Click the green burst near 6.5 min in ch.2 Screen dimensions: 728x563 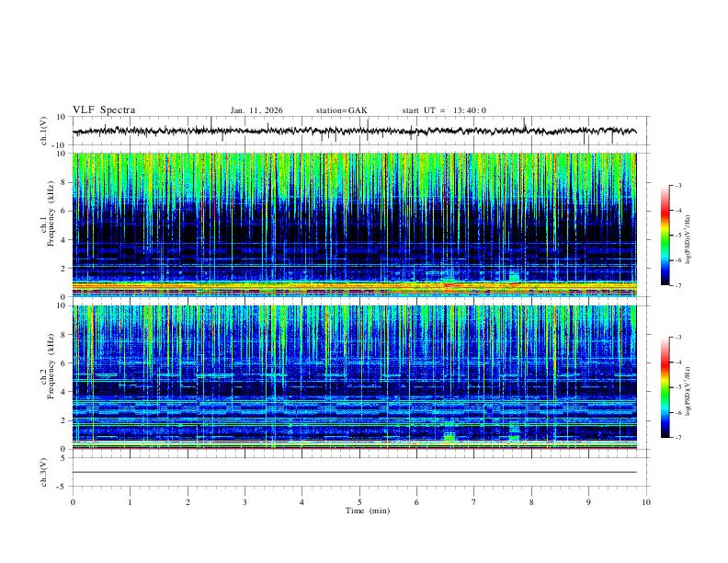(x=449, y=437)
